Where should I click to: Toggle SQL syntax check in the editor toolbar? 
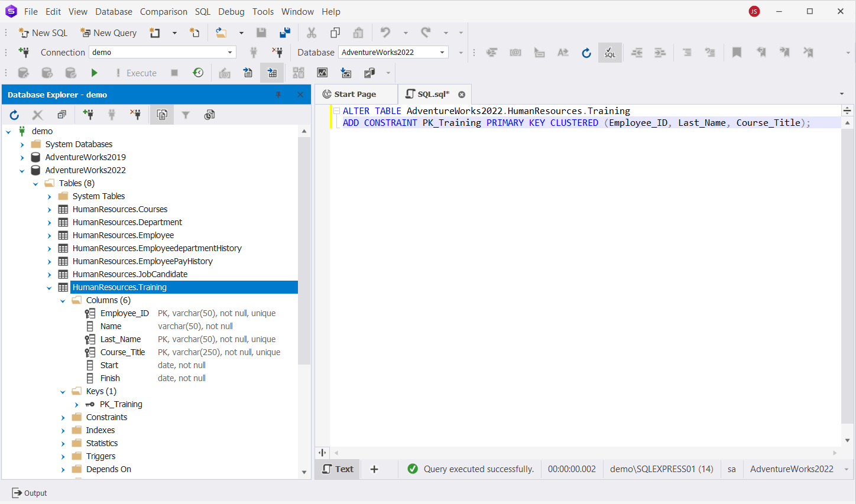coord(609,53)
